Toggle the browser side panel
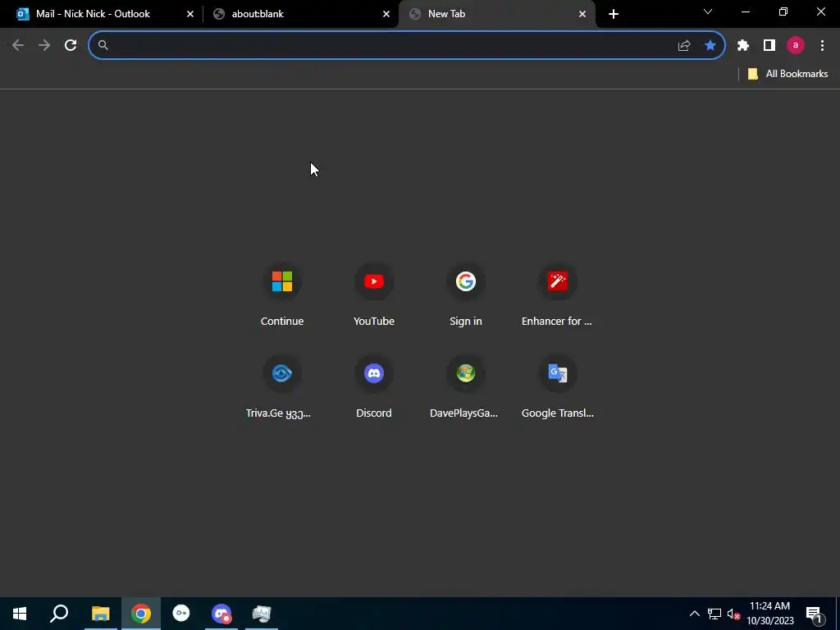The width and height of the screenshot is (840, 630). [x=769, y=46]
